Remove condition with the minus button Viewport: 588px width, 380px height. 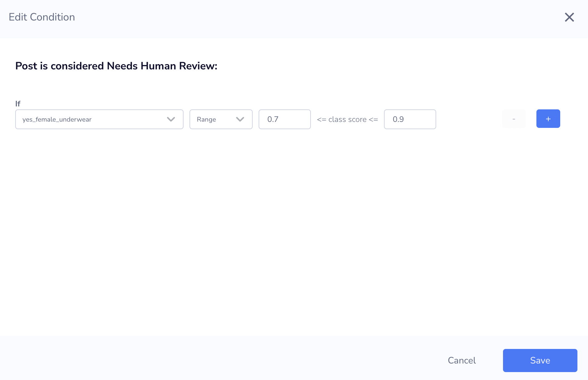514,119
